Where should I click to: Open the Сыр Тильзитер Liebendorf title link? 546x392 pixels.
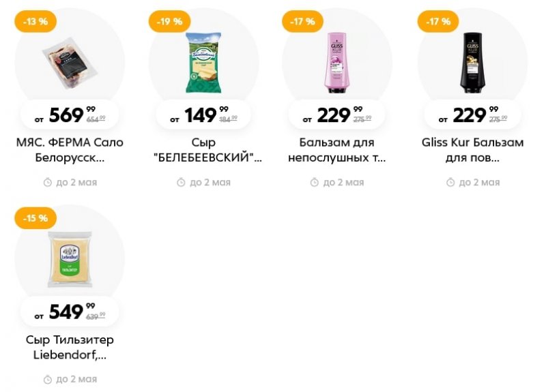[70, 347]
